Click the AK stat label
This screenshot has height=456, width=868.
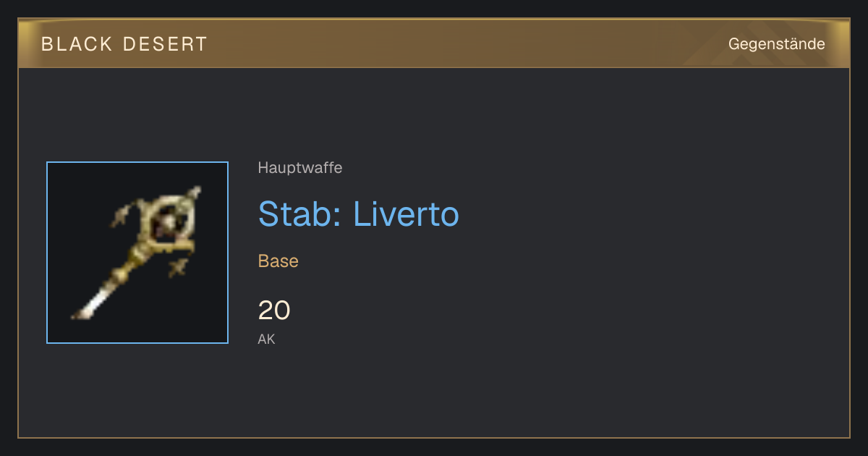tap(266, 339)
